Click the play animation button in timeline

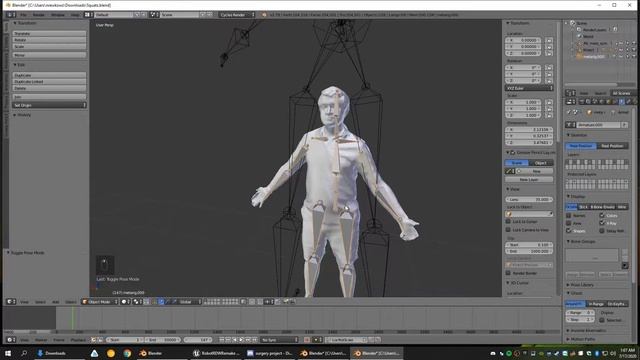241,340
